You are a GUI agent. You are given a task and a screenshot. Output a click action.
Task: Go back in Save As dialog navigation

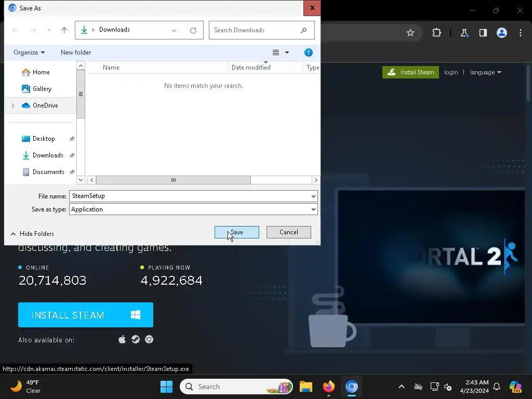(15, 30)
